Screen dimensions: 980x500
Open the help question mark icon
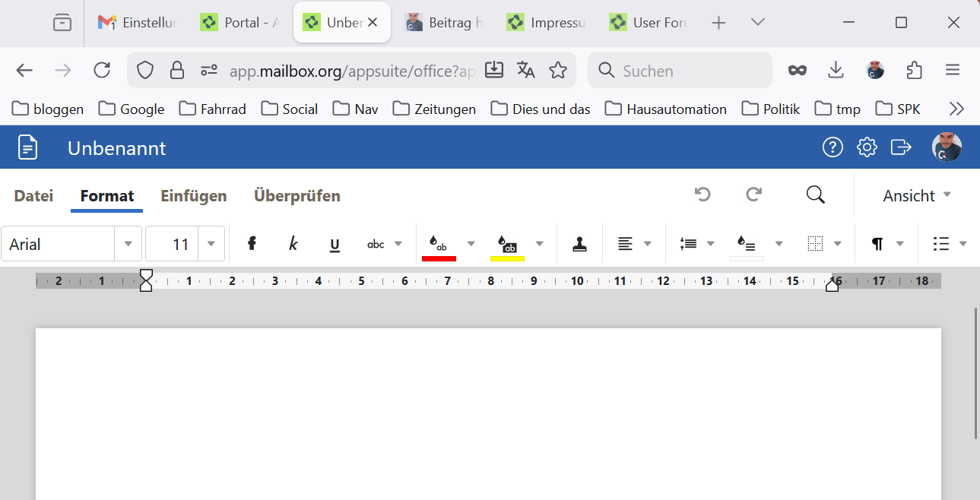833,147
